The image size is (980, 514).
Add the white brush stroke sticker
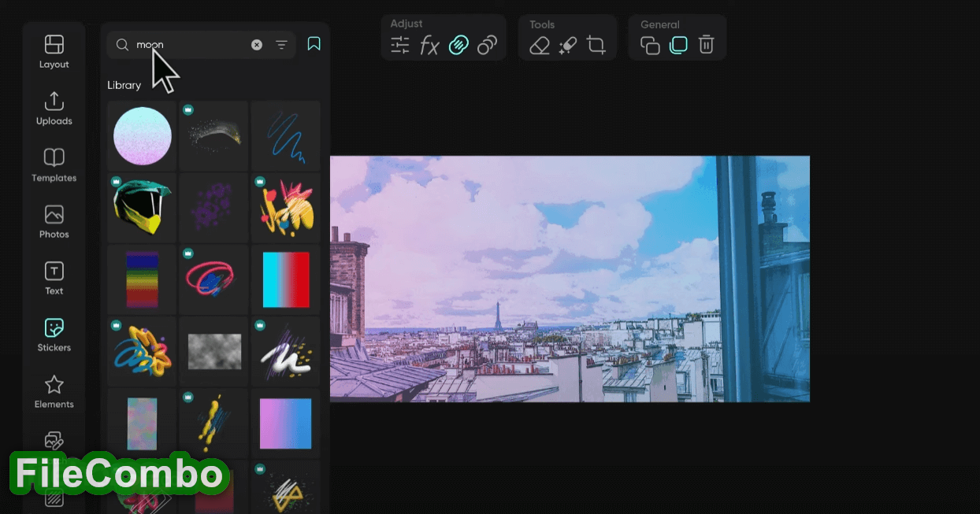point(285,351)
